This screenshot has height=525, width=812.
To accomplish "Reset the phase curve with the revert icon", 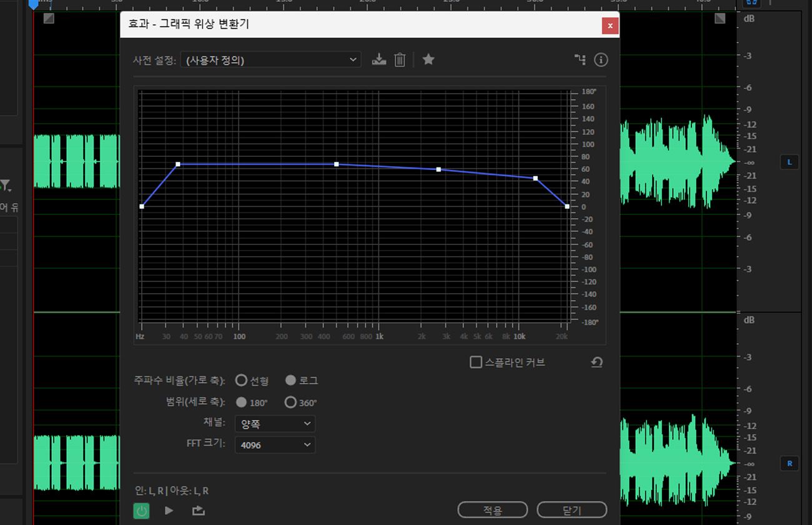I will (596, 362).
